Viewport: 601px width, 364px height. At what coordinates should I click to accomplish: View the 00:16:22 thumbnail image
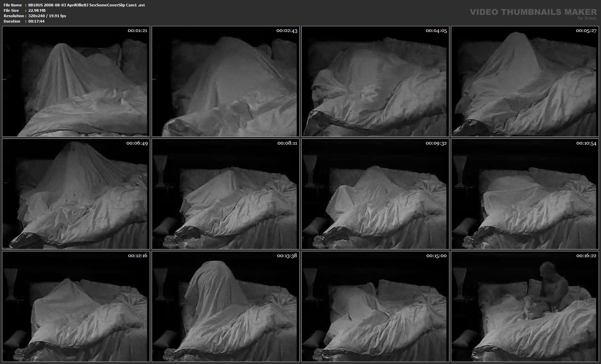[525, 306]
